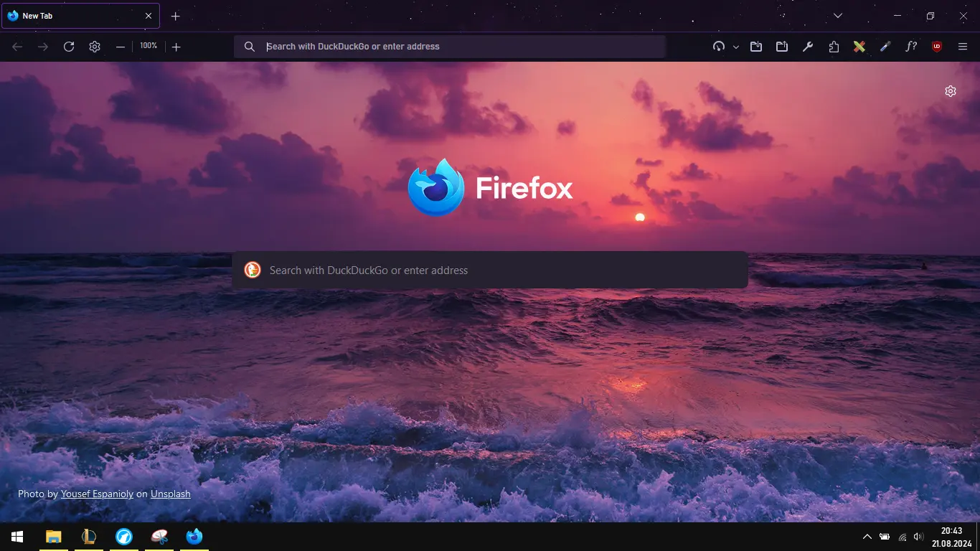Open the Windows Start menu
980x551 pixels.
point(17,537)
